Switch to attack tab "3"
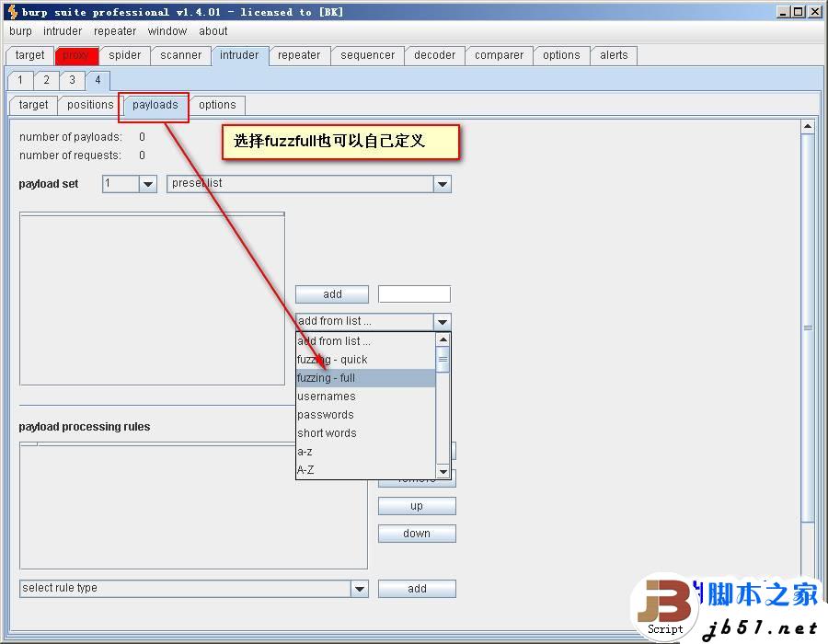 point(72,80)
